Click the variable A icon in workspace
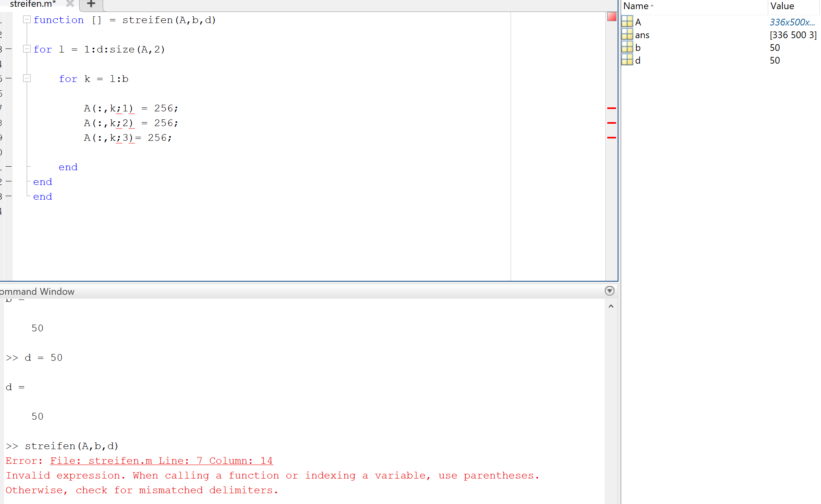 pyautogui.click(x=627, y=22)
